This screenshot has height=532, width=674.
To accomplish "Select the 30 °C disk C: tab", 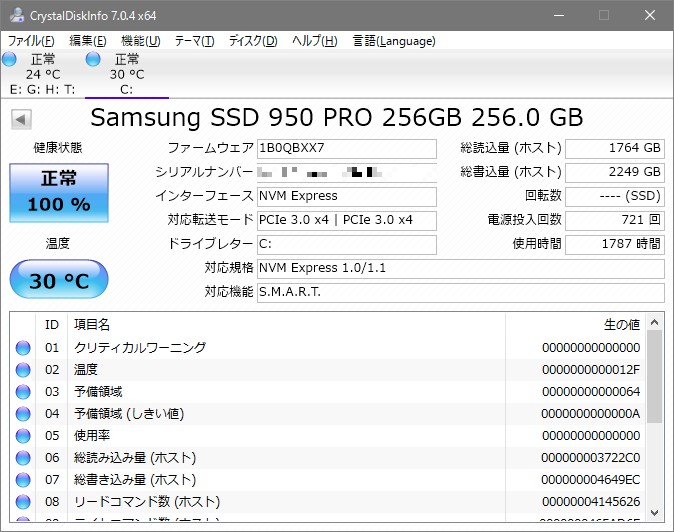I will coord(127,74).
